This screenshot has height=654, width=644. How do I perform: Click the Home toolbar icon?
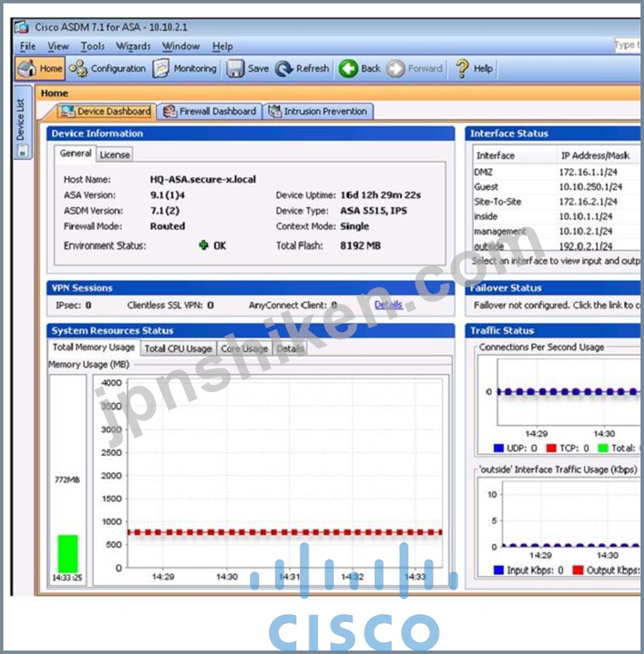(x=27, y=68)
